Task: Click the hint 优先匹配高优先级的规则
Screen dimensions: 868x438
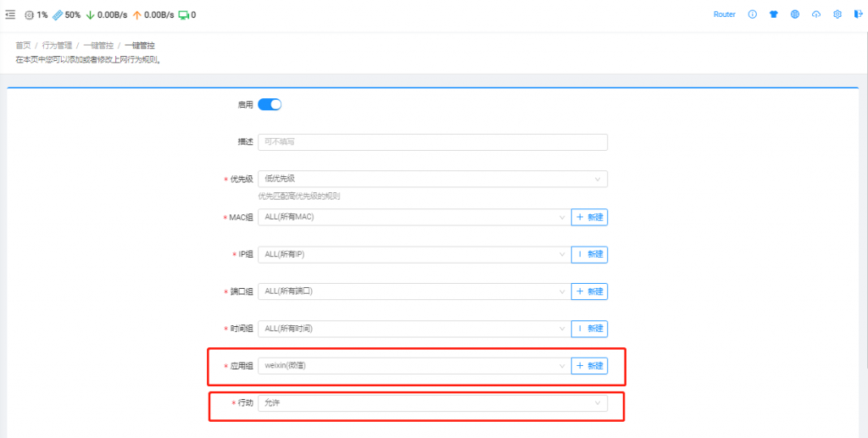Action: point(298,197)
